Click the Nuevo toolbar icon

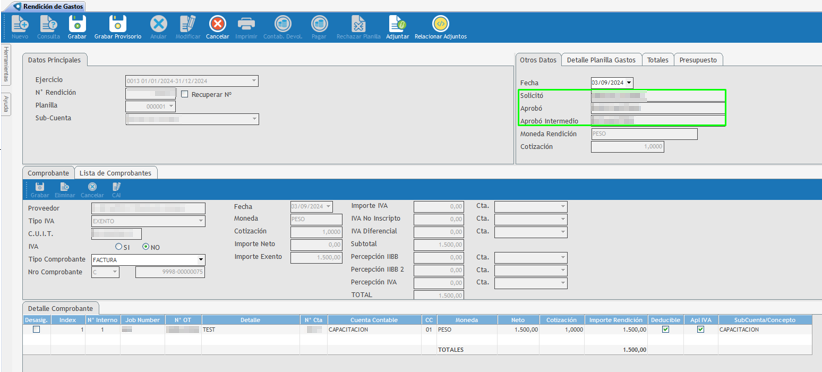[x=20, y=24]
